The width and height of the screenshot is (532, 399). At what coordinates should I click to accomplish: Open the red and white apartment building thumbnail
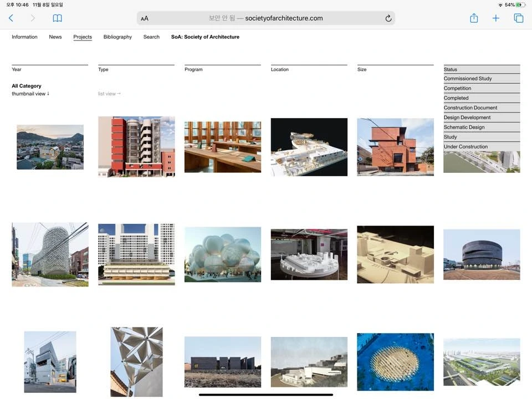coord(136,146)
